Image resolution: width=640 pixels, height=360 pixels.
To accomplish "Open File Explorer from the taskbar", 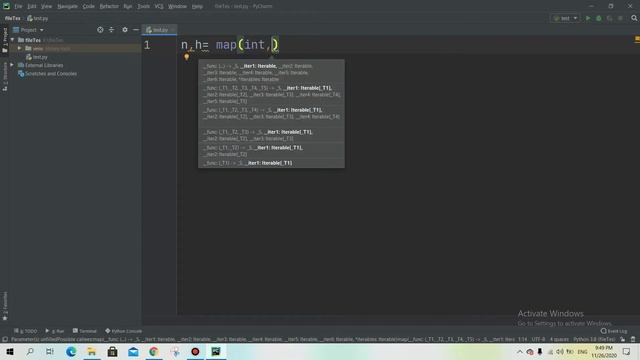I will coord(92,351).
